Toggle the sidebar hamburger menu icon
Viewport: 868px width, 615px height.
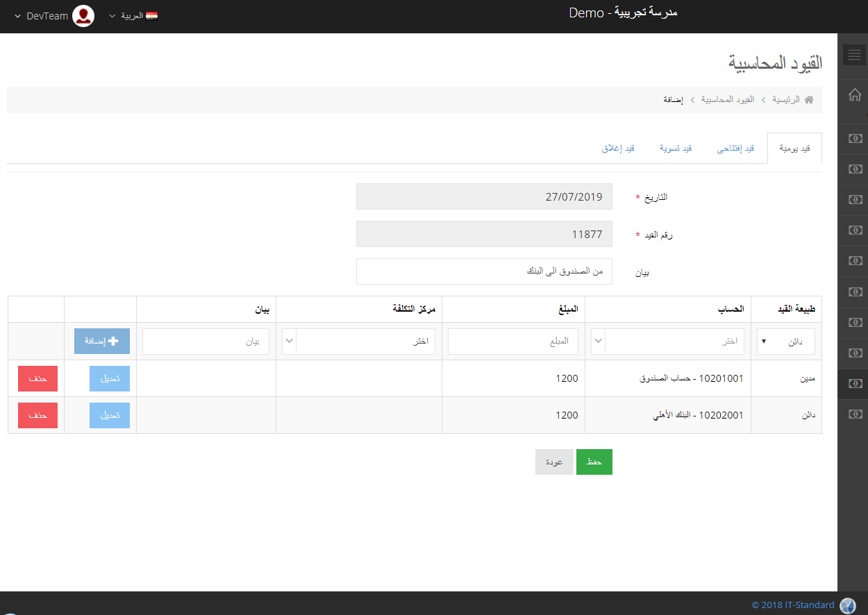coord(854,55)
